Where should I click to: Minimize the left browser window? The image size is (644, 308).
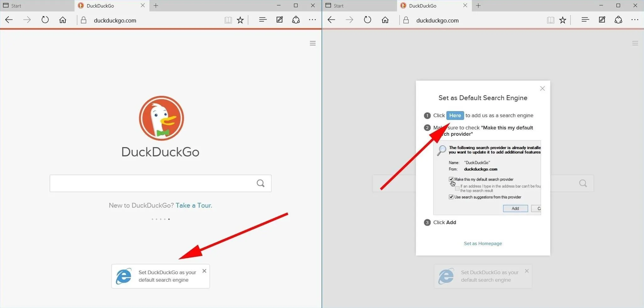pyautogui.click(x=279, y=5)
